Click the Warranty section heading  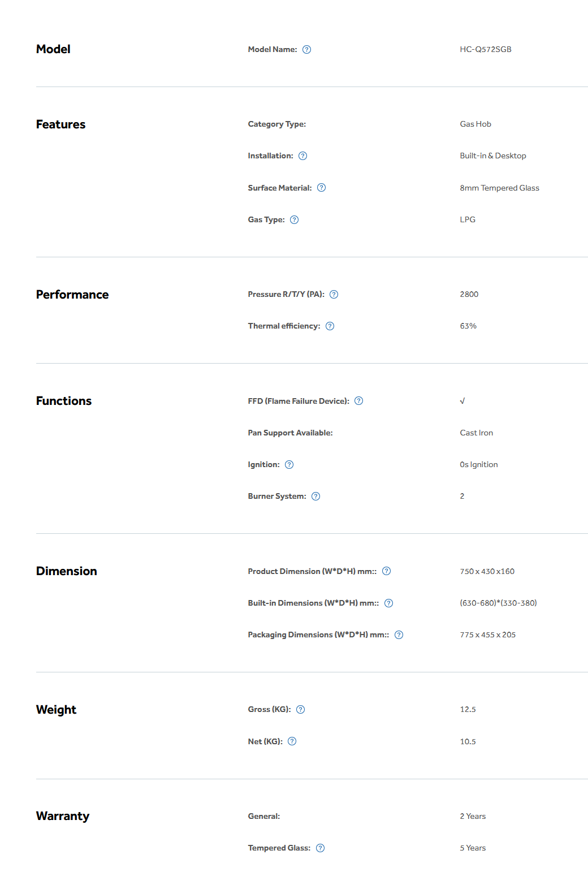point(63,816)
